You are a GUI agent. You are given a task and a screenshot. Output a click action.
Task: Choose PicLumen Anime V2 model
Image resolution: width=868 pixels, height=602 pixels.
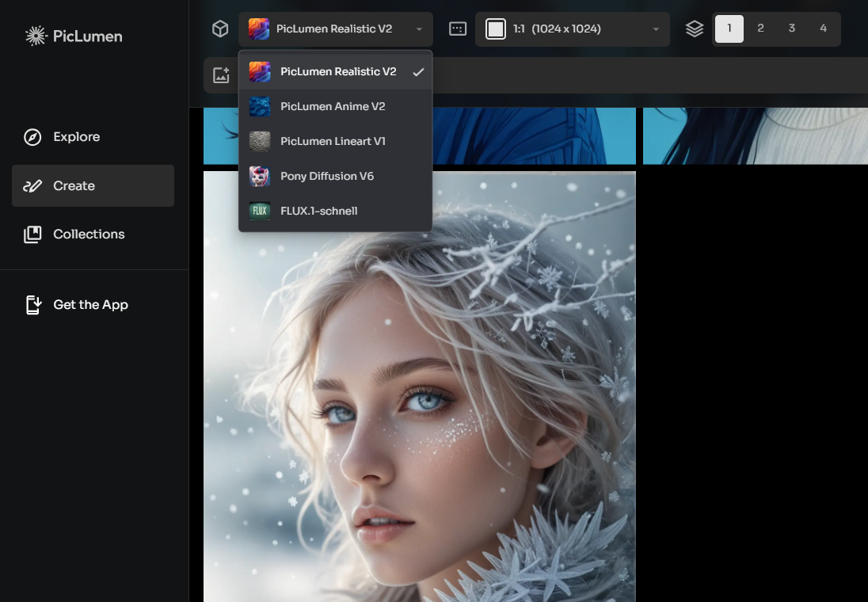pos(336,106)
